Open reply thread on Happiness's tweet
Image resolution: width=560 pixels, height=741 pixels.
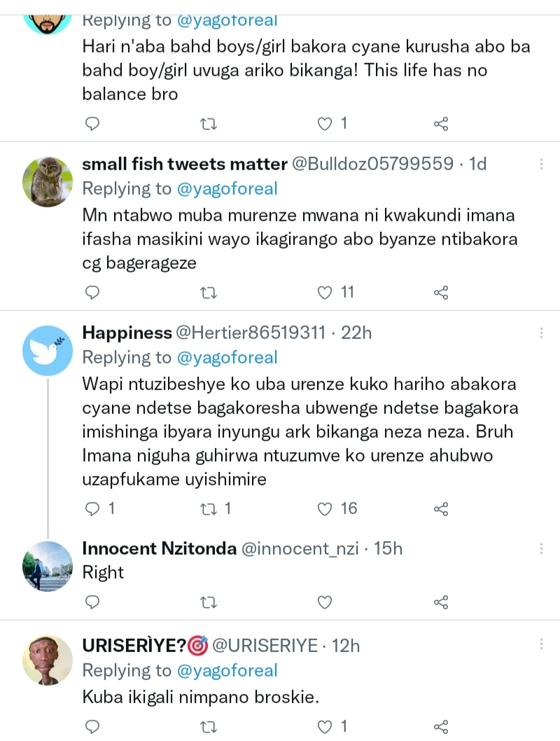pos(92,509)
